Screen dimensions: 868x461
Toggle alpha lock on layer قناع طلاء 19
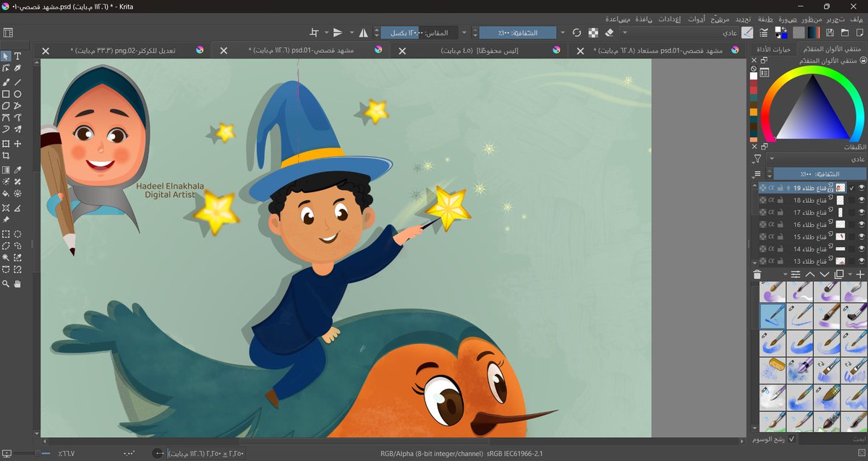(x=771, y=187)
